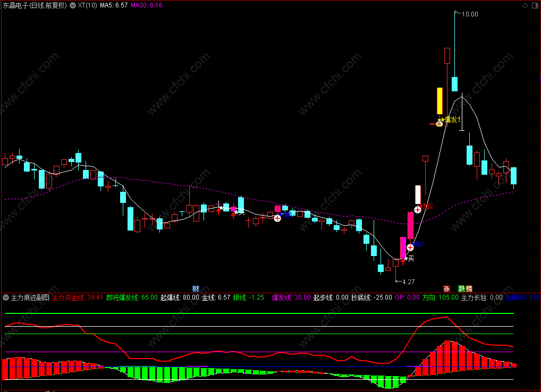Expand the 主力痕迹副图 indicator dropdown arrow
The height and width of the screenshot is (392, 541).
(6, 297)
